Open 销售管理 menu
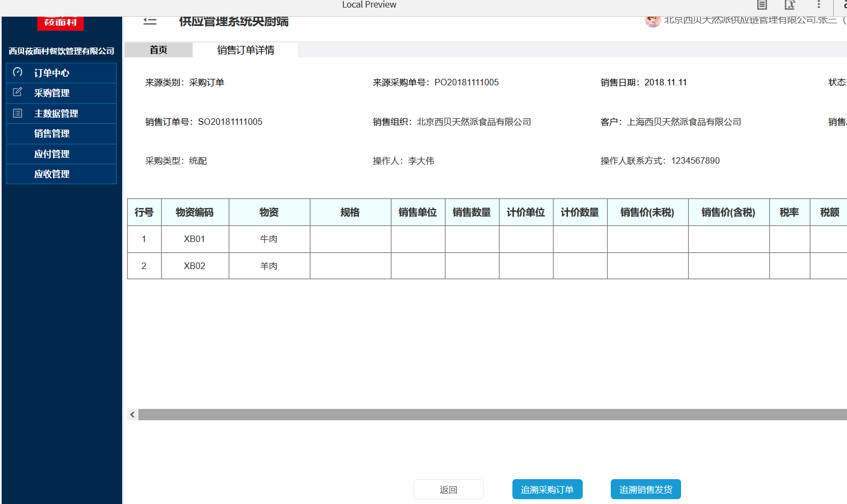Viewport: 847px width, 504px height. coord(61,133)
